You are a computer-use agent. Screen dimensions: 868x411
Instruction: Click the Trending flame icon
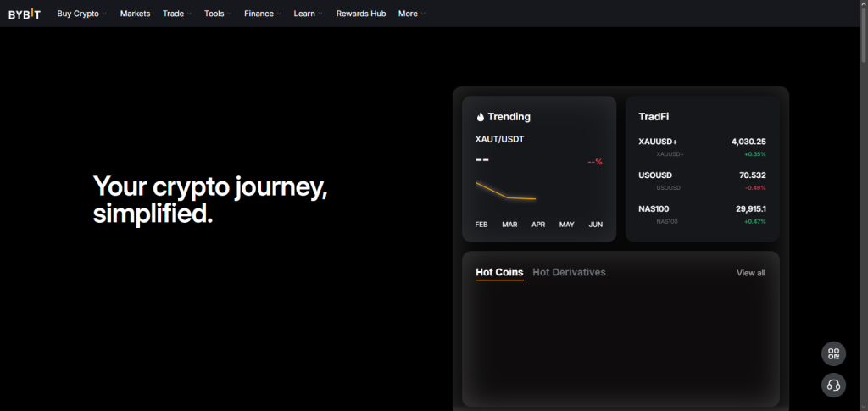pyautogui.click(x=480, y=117)
